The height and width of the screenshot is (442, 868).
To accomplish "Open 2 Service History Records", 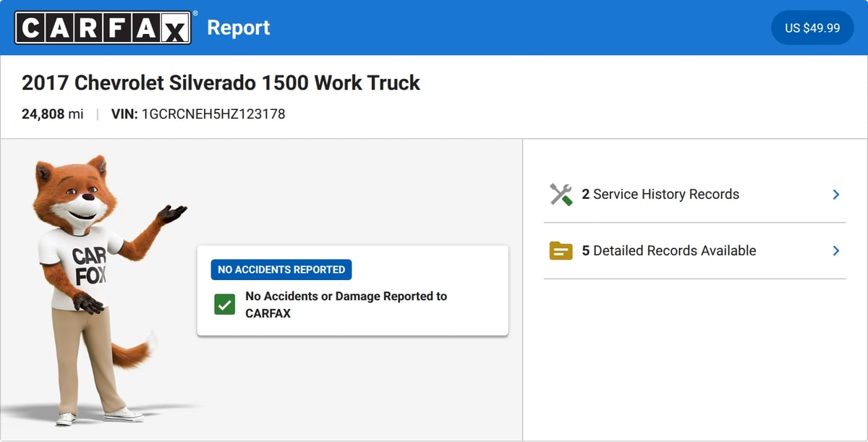I will click(x=695, y=194).
